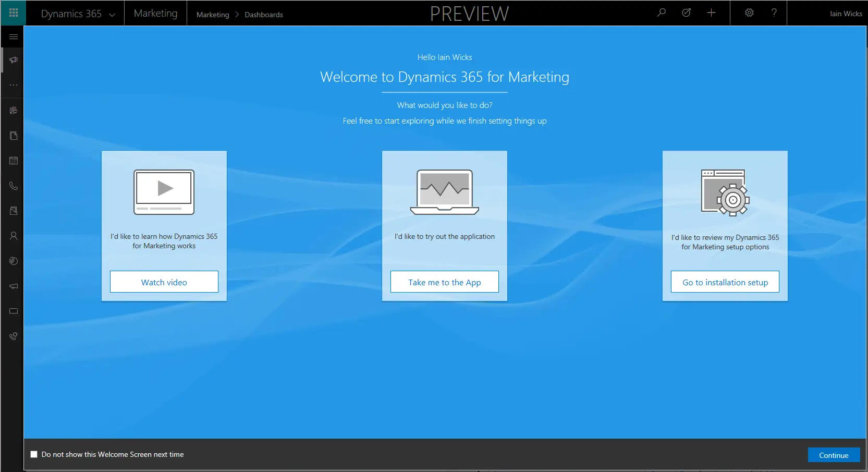This screenshot has width=868, height=472.
Task: Open the Iain Wicks user menu
Action: 846,14
